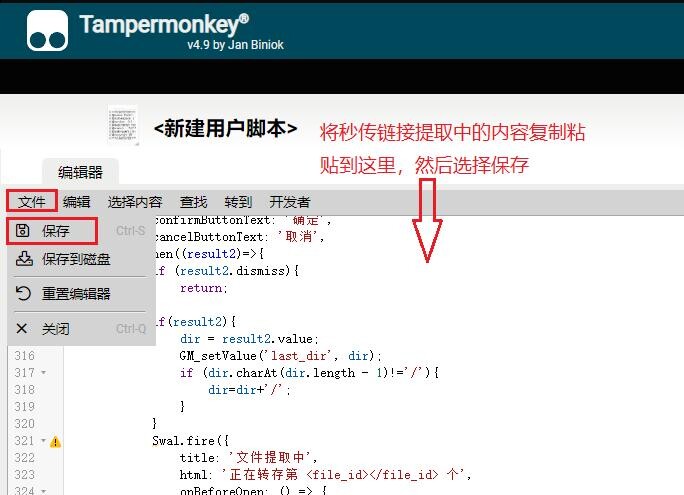Screen dimensions: 684x495
Task: Collapse code fold arrow at line 321
Action: 43,441
